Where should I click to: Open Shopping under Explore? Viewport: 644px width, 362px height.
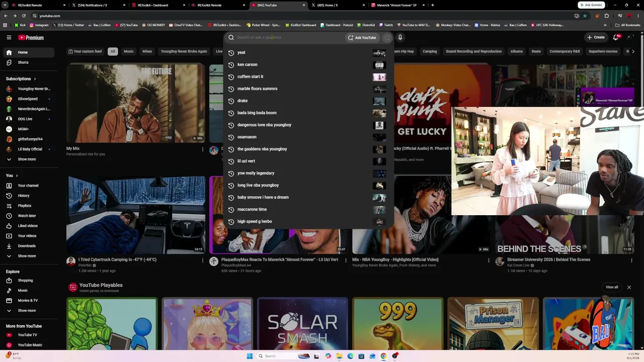point(29,281)
